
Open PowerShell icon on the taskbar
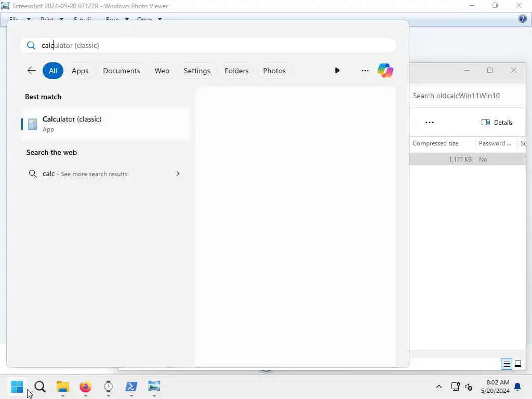(x=131, y=387)
